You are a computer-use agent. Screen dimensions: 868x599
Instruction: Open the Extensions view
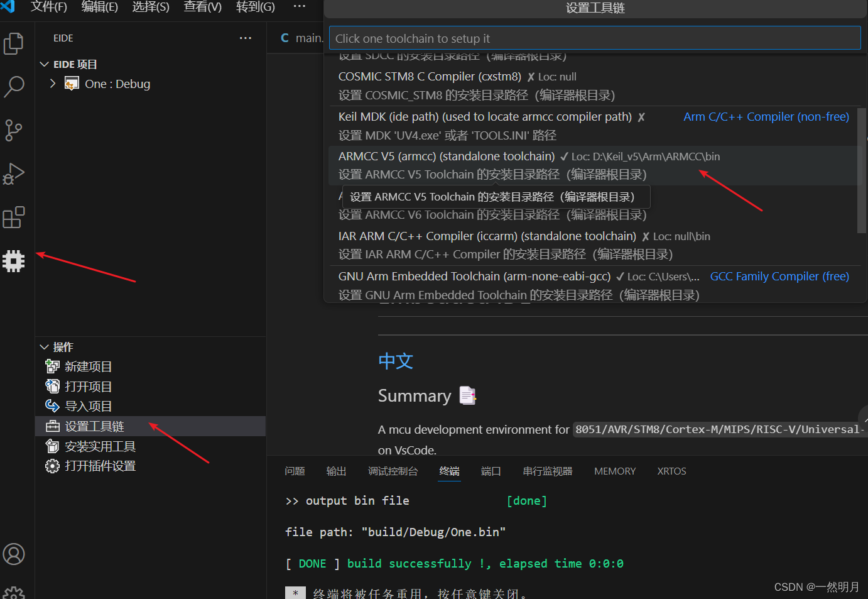click(x=14, y=217)
